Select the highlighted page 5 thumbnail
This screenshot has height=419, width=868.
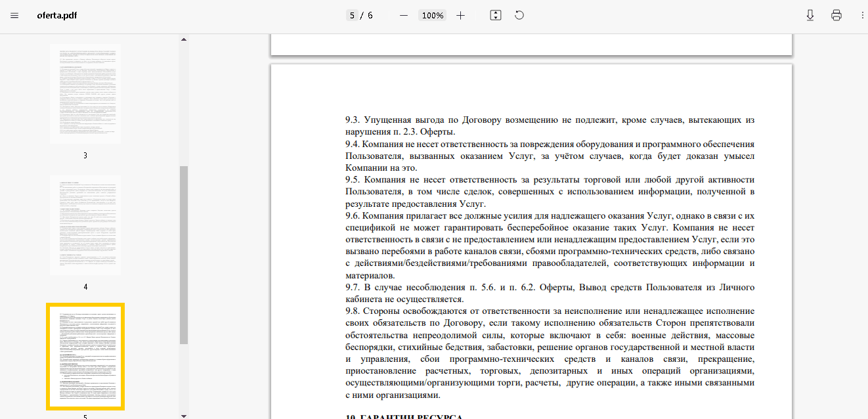click(85, 357)
